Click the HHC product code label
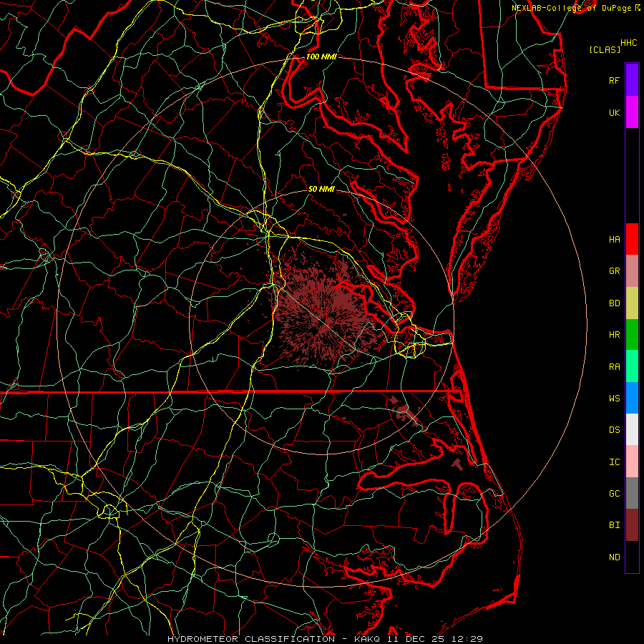 (x=629, y=43)
